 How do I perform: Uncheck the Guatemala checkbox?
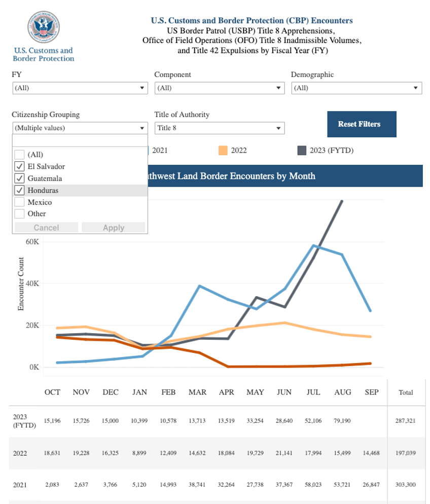tap(20, 178)
